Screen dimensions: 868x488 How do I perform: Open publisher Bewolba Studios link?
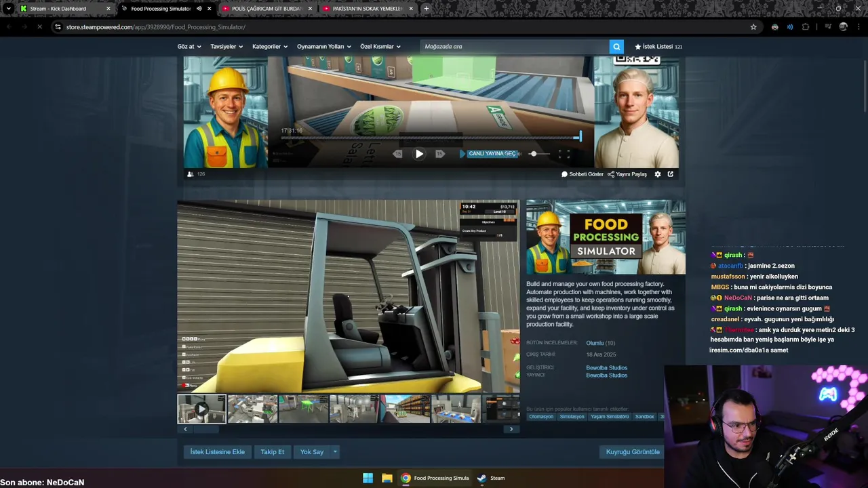[x=606, y=375]
